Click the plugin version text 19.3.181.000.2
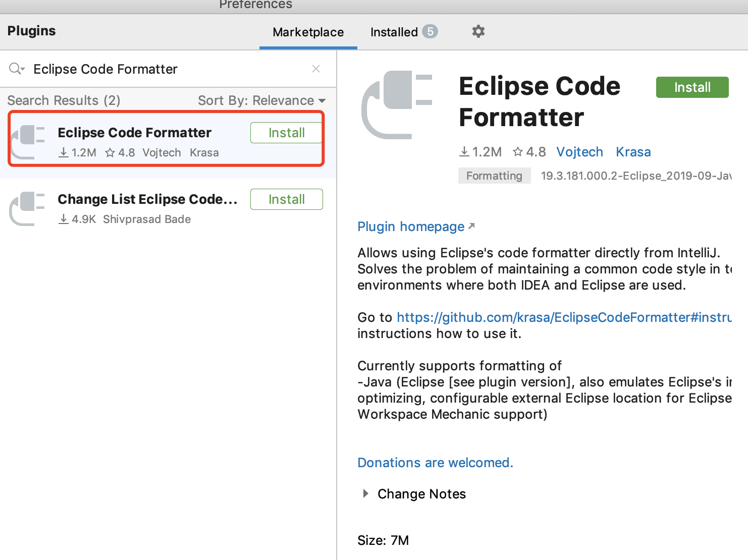Image resolution: width=748 pixels, height=560 pixels. pyautogui.click(x=636, y=176)
